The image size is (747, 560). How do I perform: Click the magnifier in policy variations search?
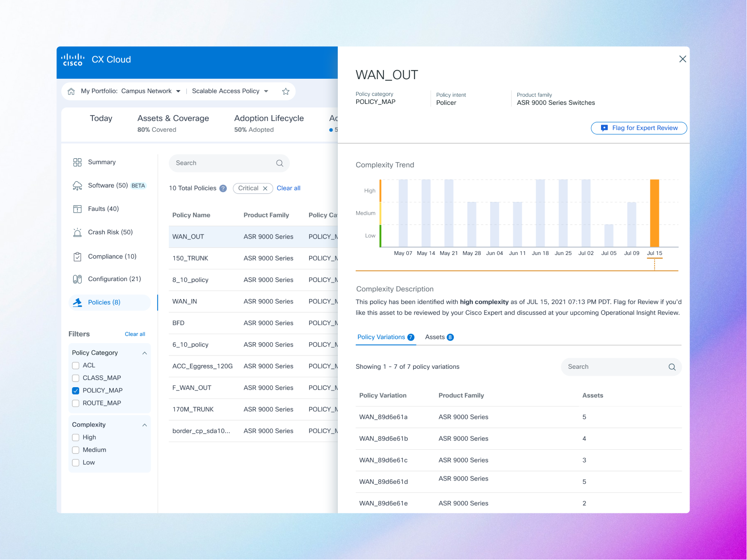pyautogui.click(x=672, y=367)
